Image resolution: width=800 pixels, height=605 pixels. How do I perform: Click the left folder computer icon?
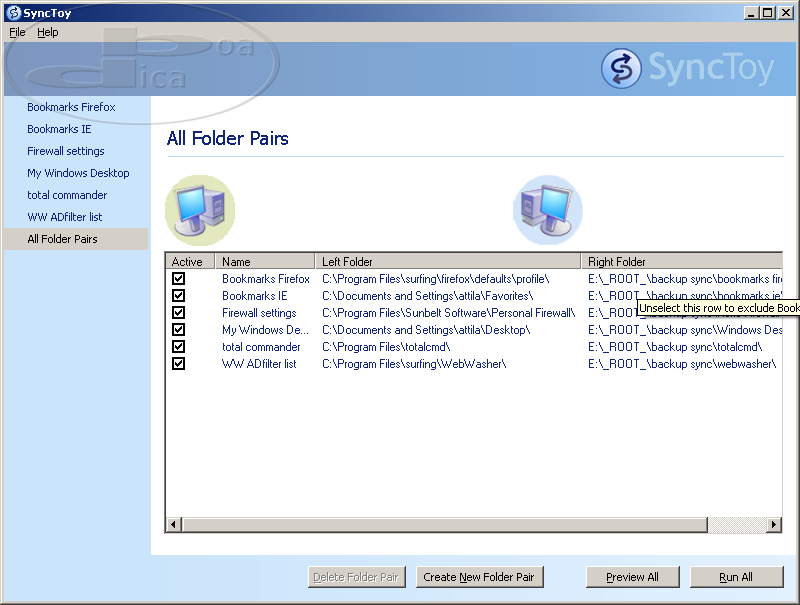coord(199,210)
